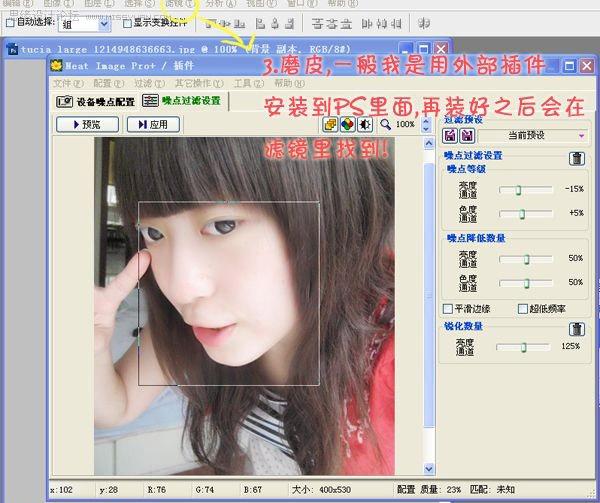The image size is (600, 503).
Task: Enable the 自动选择 checkbox in Photoshop options bar
Action: click(10, 23)
